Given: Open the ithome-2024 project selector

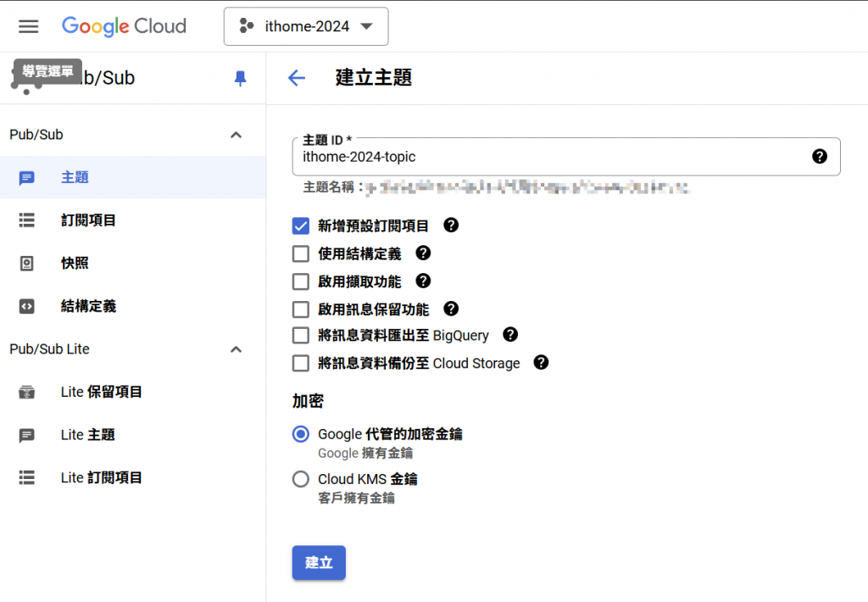Looking at the screenshot, I should (x=305, y=26).
